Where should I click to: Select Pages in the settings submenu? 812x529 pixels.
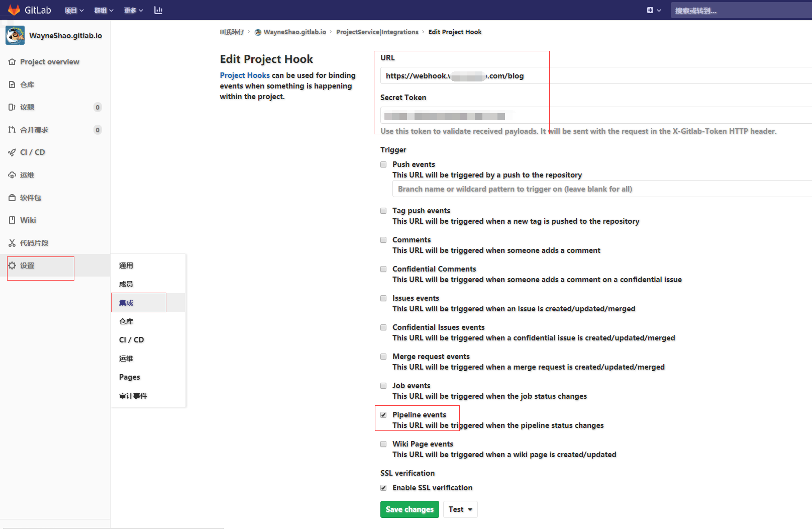point(130,377)
